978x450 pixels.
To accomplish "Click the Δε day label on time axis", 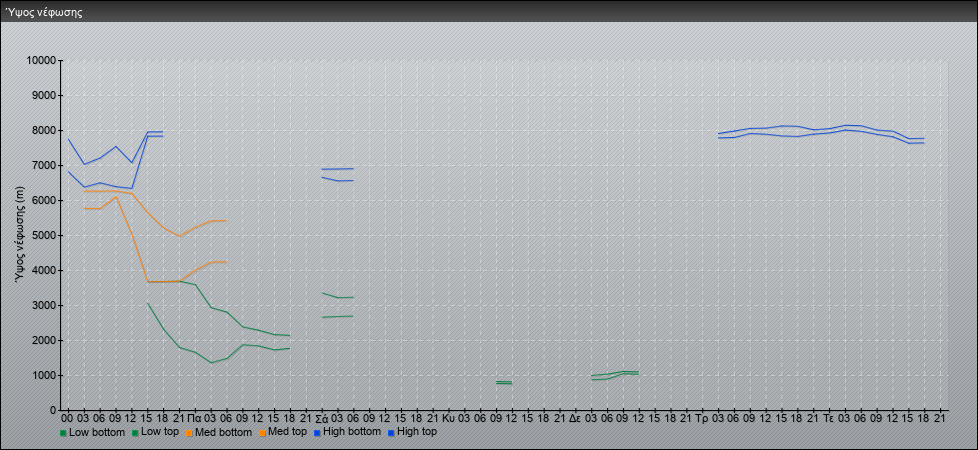I will click(575, 417).
